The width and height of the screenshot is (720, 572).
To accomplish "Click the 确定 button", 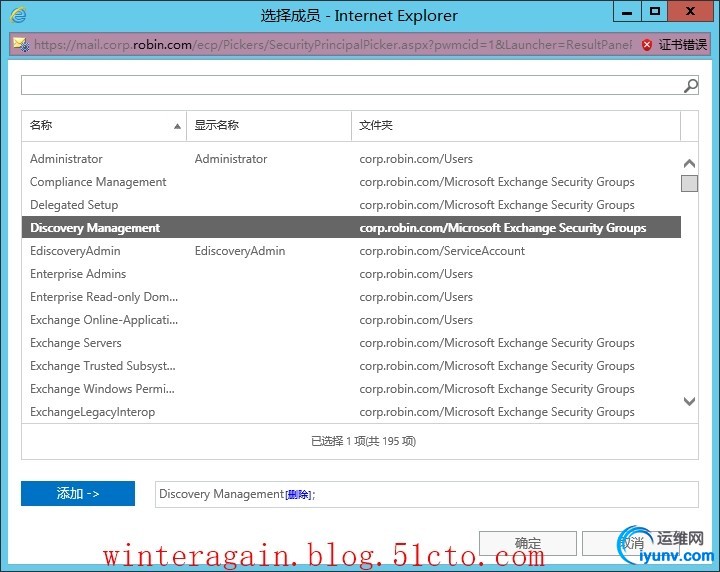I will pos(528,544).
